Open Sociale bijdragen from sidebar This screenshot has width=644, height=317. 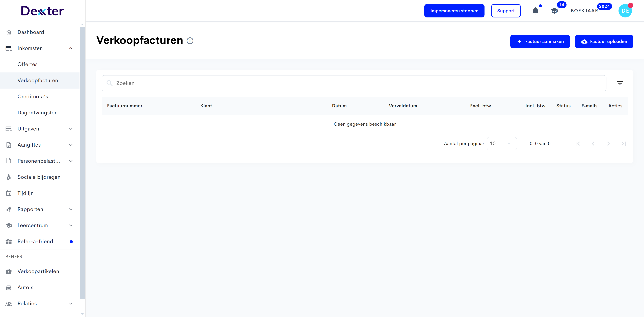[39, 177]
